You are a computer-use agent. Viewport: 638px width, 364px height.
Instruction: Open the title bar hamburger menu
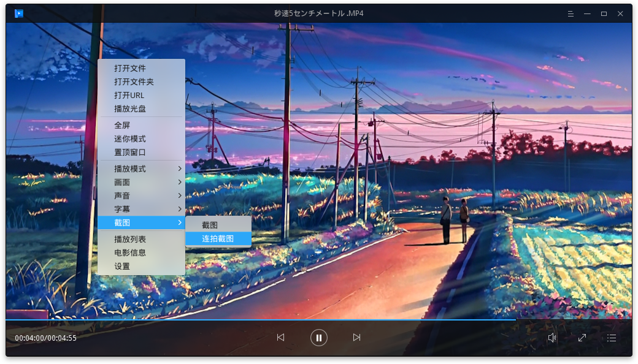click(571, 14)
